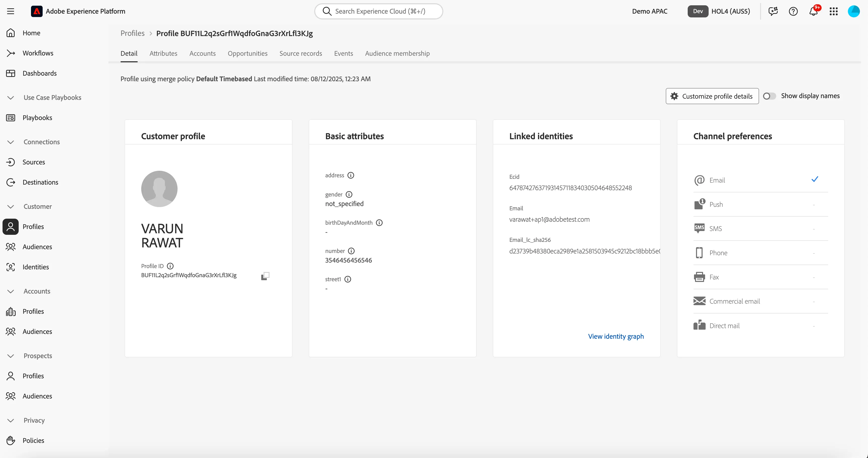Go back to Profiles breadcrumb

(x=132, y=33)
